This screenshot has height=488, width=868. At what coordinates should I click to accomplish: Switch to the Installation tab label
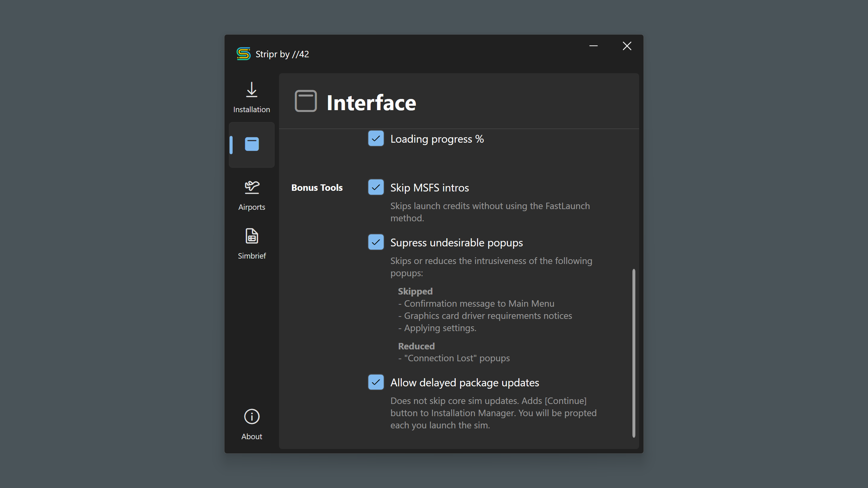coord(252,109)
